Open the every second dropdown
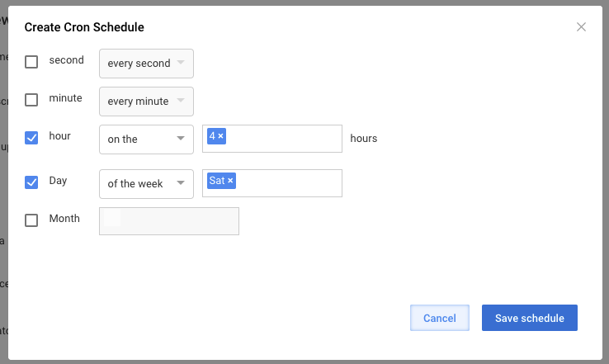Image resolution: width=609 pixels, height=364 pixels. tap(146, 64)
